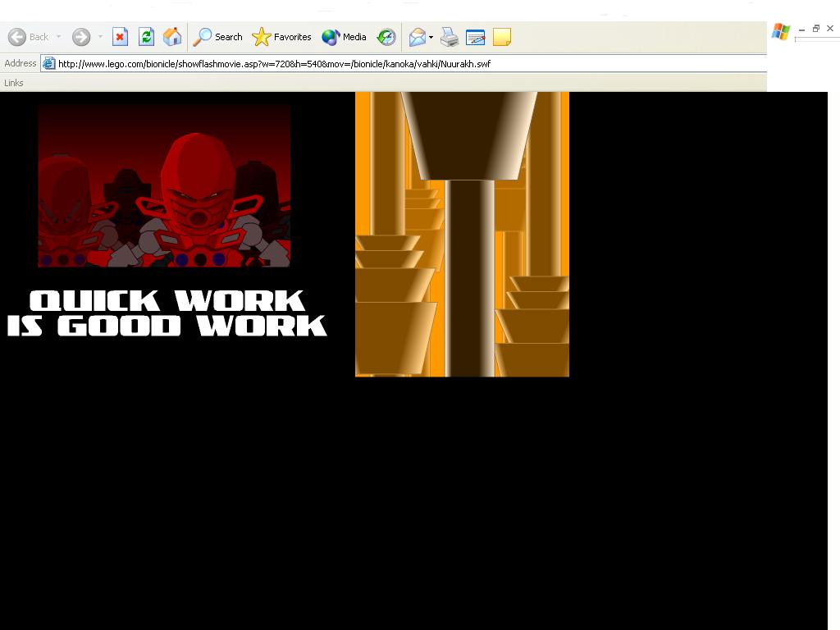Open the Media pane

344,37
